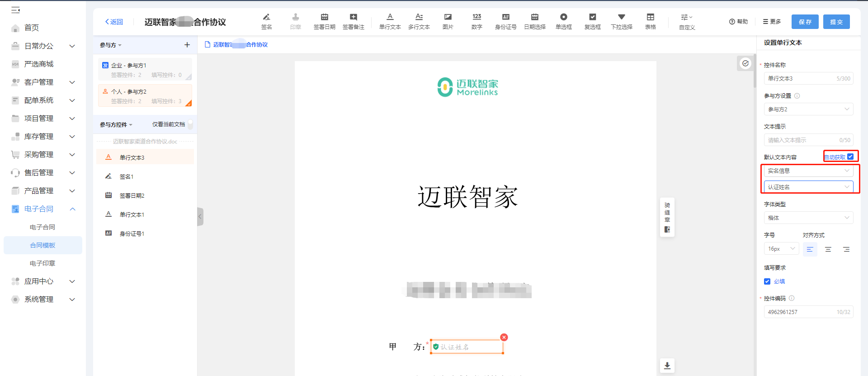Delete the 认证姓名 field using red X
The width and height of the screenshot is (868, 376).
[x=504, y=337]
